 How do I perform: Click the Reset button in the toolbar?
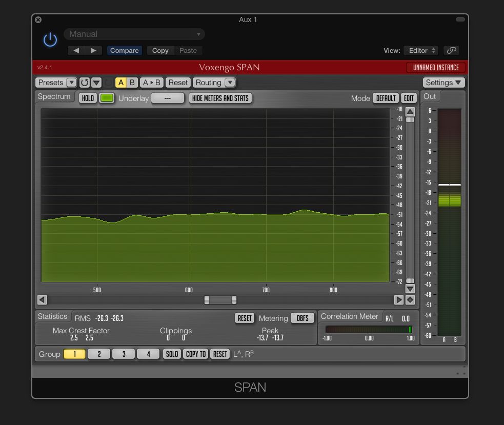point(178,83)
